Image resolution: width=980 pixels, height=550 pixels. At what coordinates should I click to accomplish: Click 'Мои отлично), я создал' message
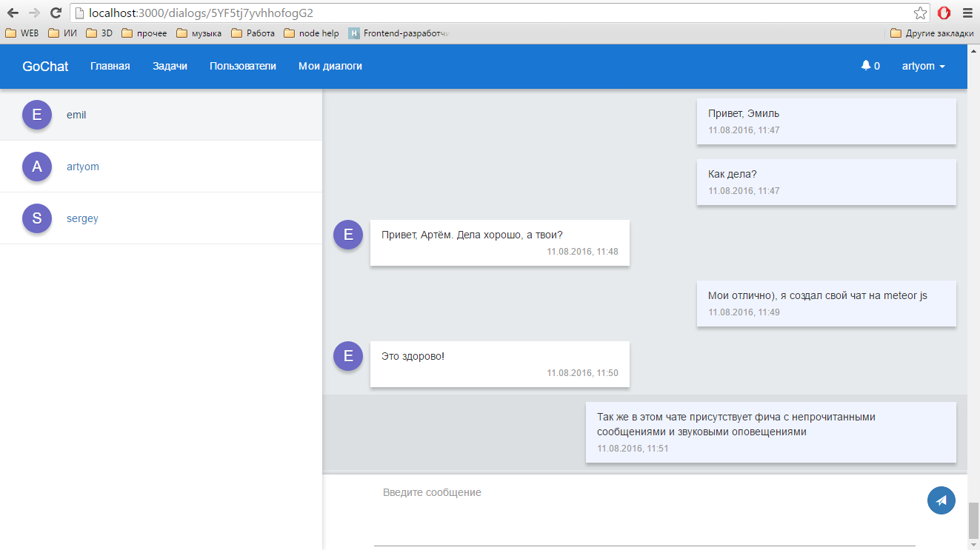point(827,303)
